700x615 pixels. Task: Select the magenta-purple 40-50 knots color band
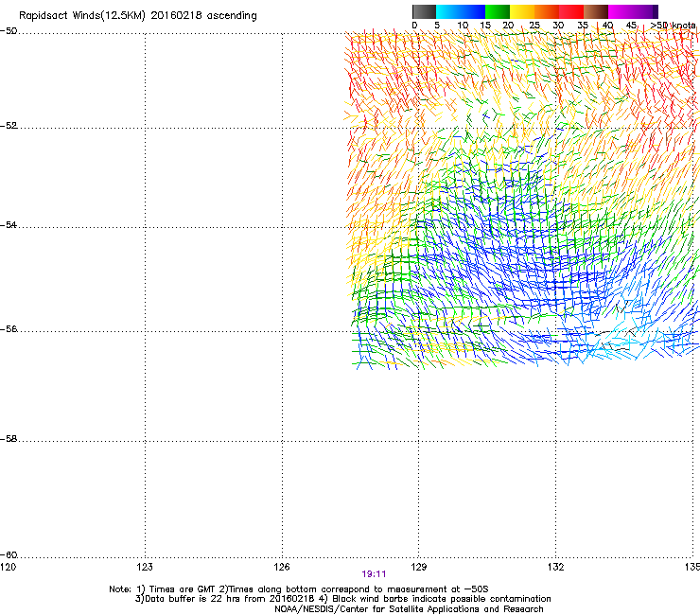tap(633, 11)
